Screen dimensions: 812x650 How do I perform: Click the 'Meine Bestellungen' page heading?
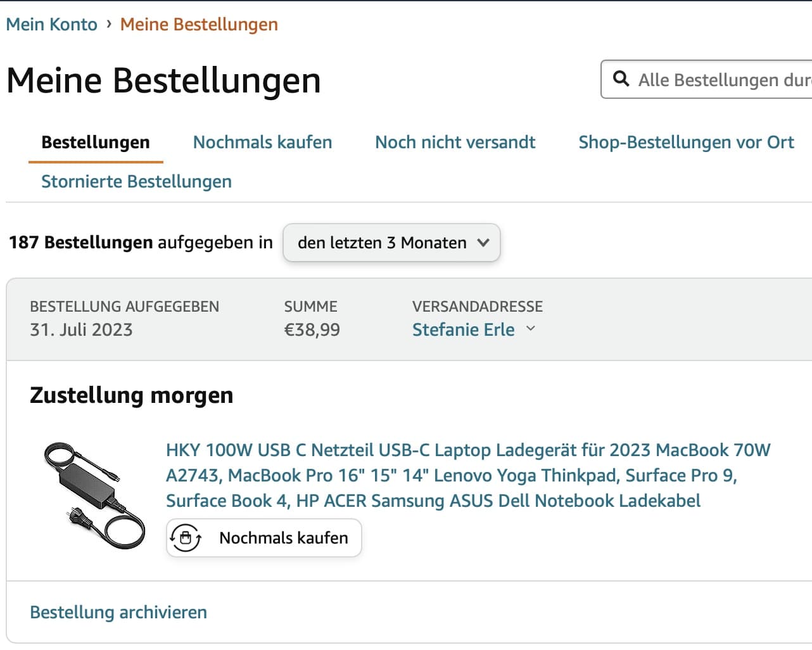pyautogui.click(x=163, y=81)
